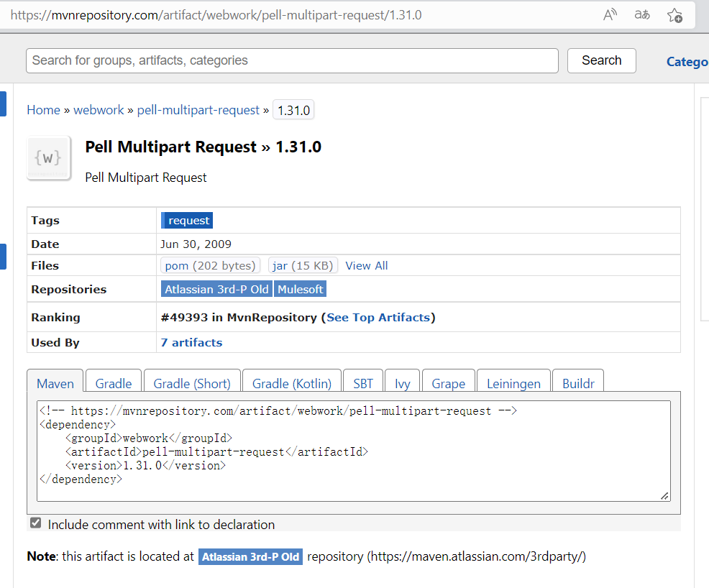Screen dimensions: 709x588
Task: Open See Top Artifacts link
Action: [378, 317]
